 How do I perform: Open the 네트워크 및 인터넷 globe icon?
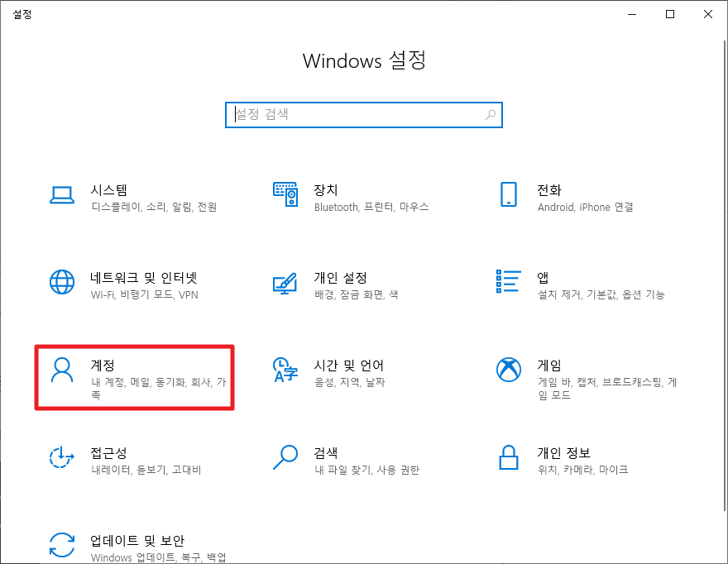point(62,282)
